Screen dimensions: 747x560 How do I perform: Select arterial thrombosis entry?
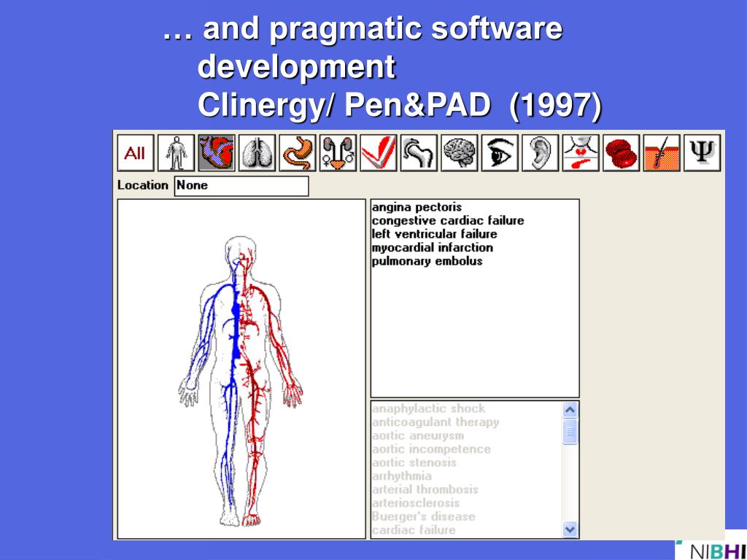(x=425, y=489)
